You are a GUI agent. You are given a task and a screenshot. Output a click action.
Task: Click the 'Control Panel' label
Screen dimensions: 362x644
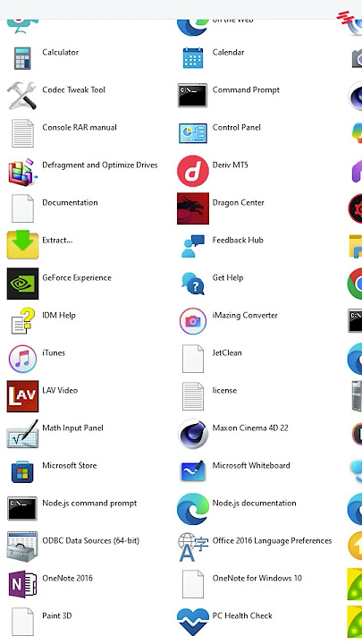click(x=236, y=127)
